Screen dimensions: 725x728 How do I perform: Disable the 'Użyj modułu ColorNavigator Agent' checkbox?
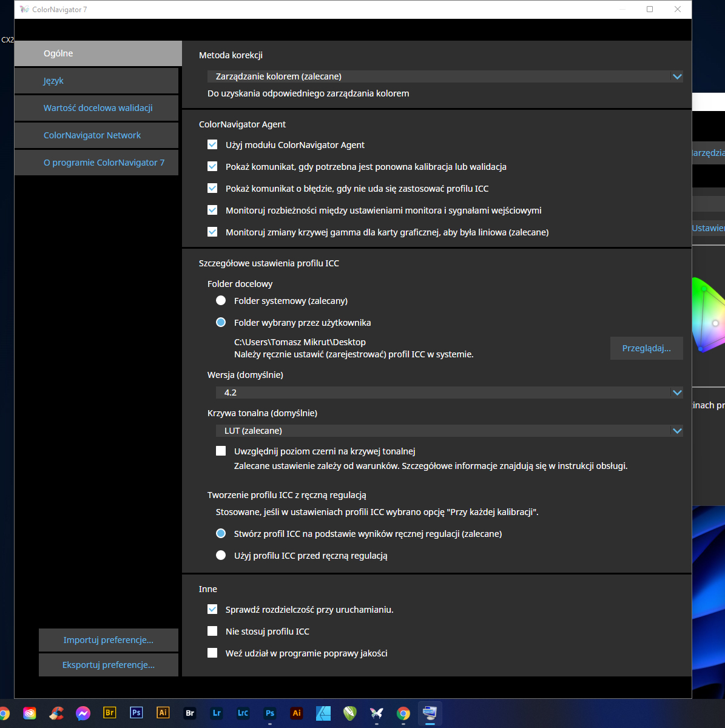coord(212,145)
